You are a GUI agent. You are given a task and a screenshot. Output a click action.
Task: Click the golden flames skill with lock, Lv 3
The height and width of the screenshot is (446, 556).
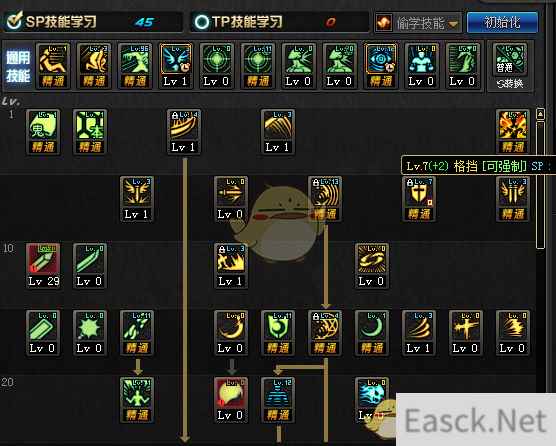click(x=230, y=266)
